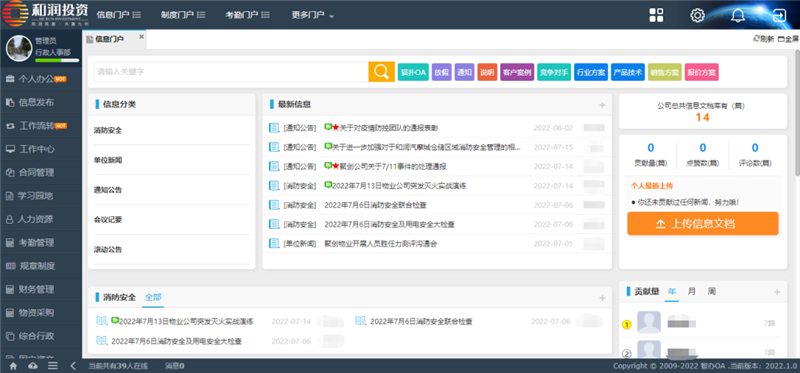Switch contribution ranking to 月
The width and height of the screenshot is (800, 373).
click(691, 291)
